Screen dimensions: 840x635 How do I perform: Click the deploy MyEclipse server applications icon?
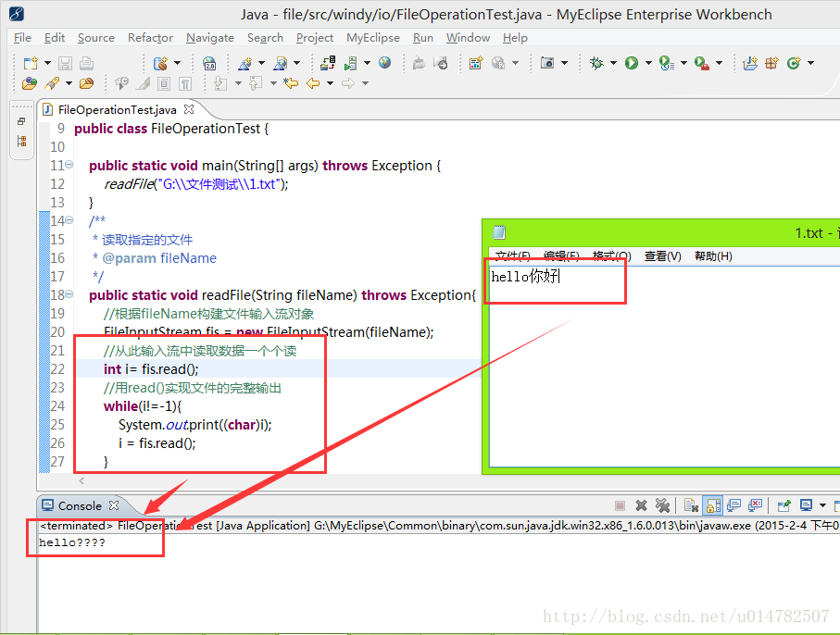pos(327,63)
